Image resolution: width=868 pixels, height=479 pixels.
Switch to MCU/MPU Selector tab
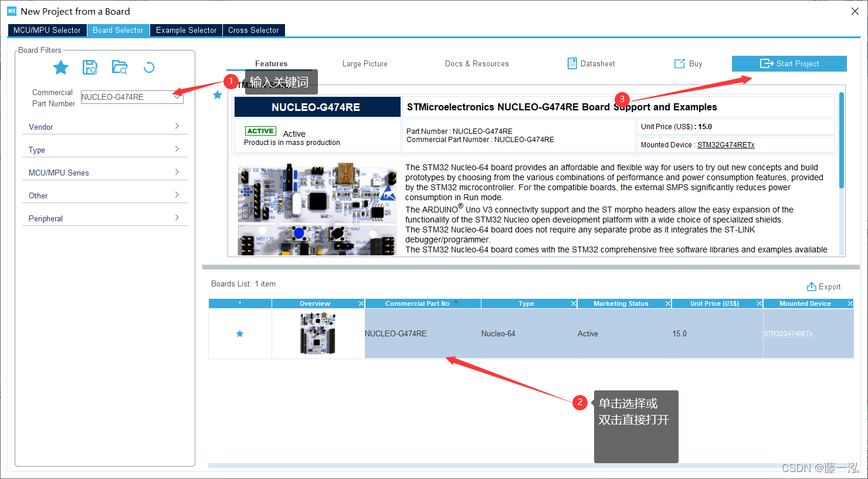47,30
